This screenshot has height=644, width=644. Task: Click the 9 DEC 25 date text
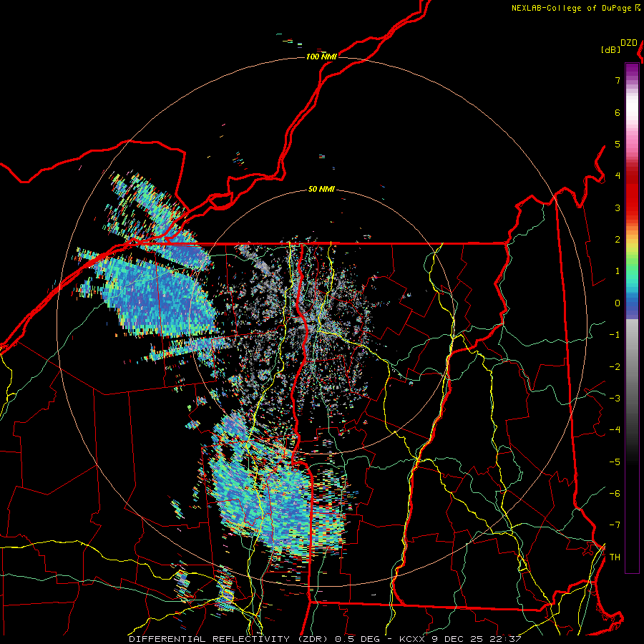click(x=457, y=639)
